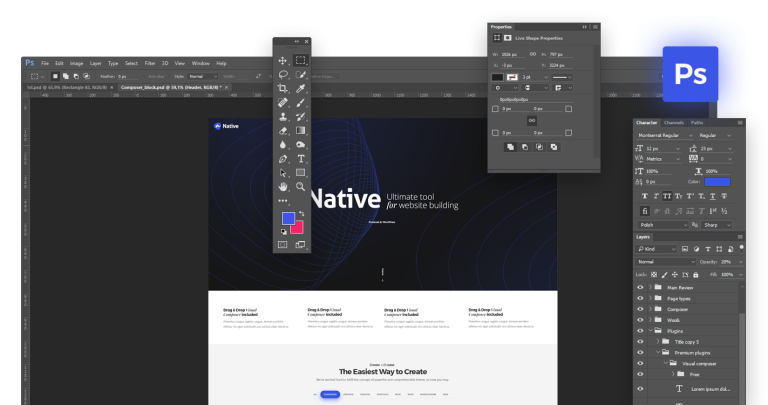Screen dimensions: 768x405
Task: Select the Crop tool
Action: coord(283,88)
